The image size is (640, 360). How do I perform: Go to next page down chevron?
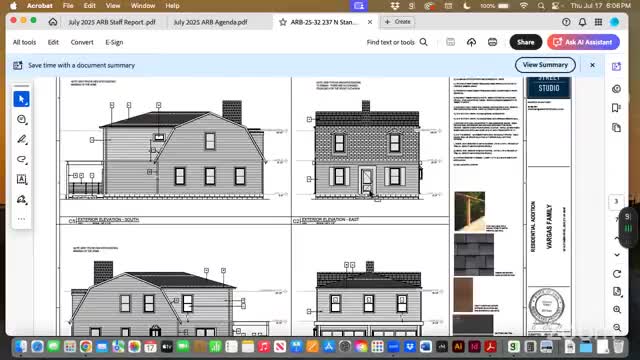[617, 255]
